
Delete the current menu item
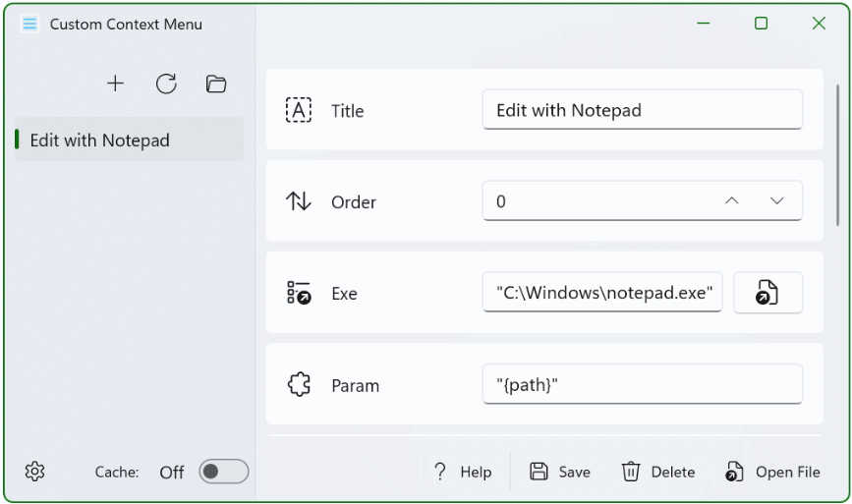tap(658, 472)
